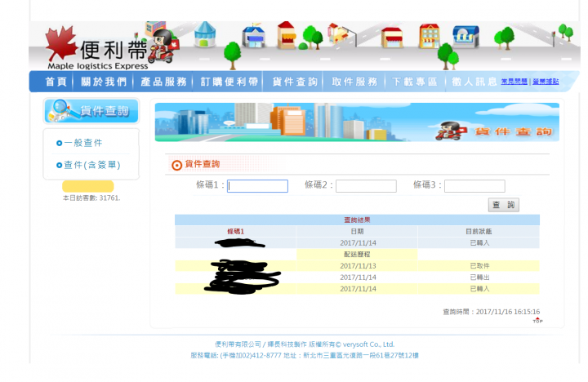This screenshot has width=588, height=382.
Task: Click the 2017/11/13 date cell
Action: click(x=358, y=266)
